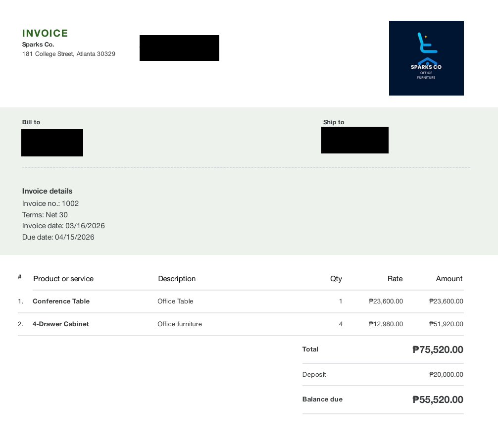Click Due date: 04/15/2026
Viewport: 498px width, 448px height.
(58, 237)
